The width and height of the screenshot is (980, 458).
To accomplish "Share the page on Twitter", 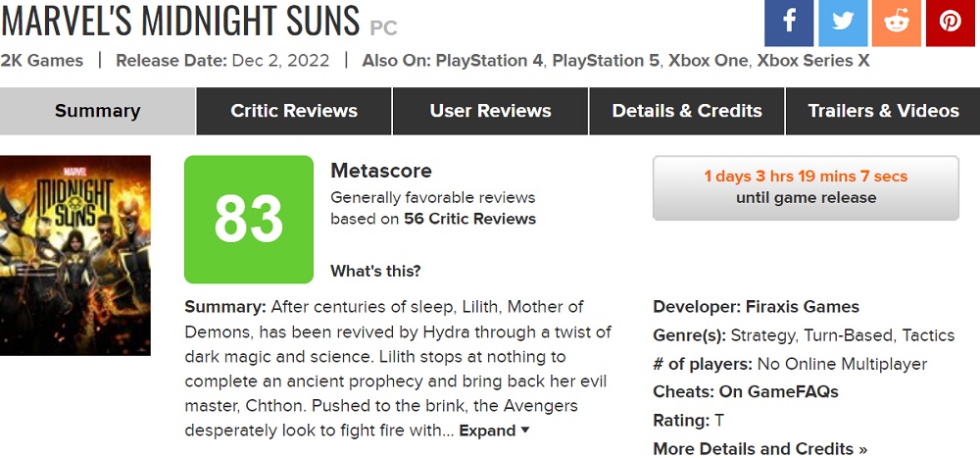I will tap(843, 22).
